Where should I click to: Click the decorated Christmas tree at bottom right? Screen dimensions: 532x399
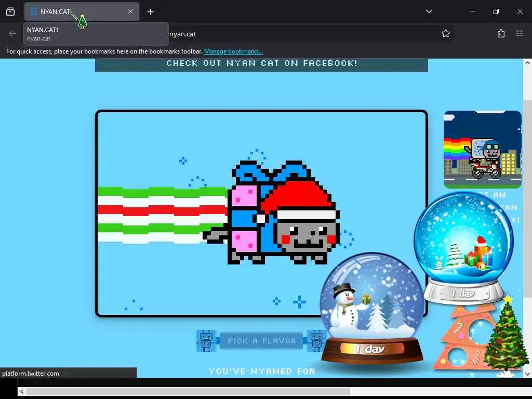[x=506, y=334]
